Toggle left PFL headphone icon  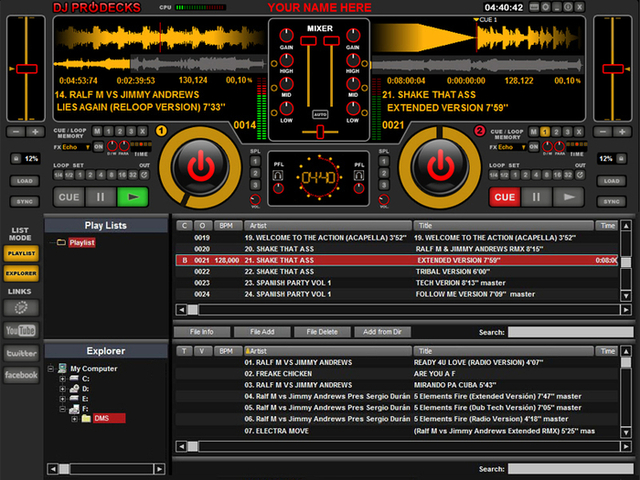[278, 176]
